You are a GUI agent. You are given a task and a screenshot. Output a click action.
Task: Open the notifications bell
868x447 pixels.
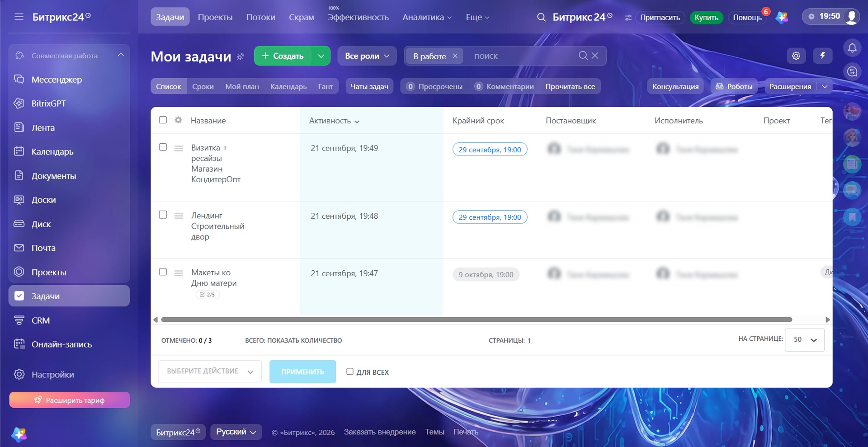pos(852,47)
